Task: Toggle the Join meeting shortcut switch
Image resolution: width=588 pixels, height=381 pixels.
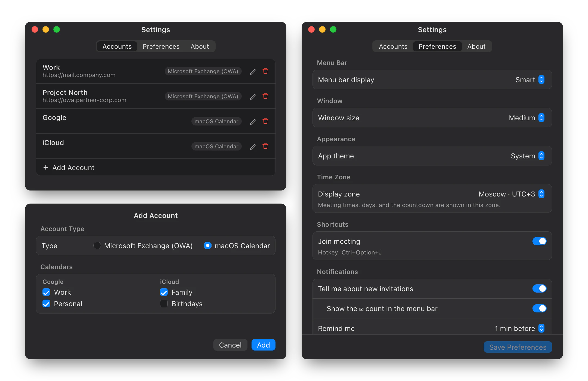Action: tap(539, 241)
